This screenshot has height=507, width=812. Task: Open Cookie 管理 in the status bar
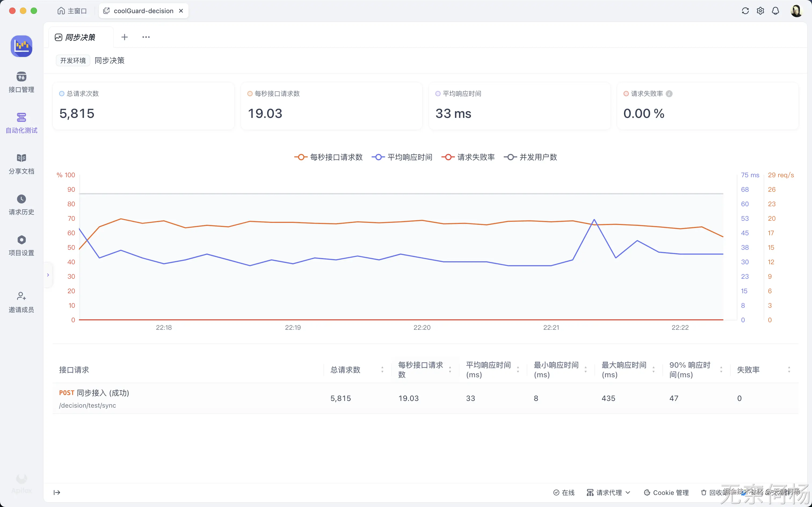(666, 492)
